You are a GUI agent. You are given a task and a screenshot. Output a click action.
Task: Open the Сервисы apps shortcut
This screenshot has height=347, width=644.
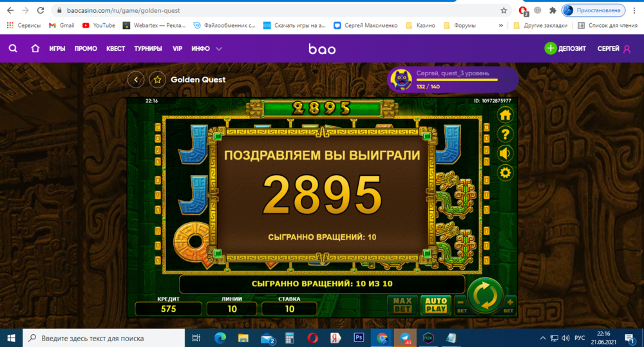[23, 26]
